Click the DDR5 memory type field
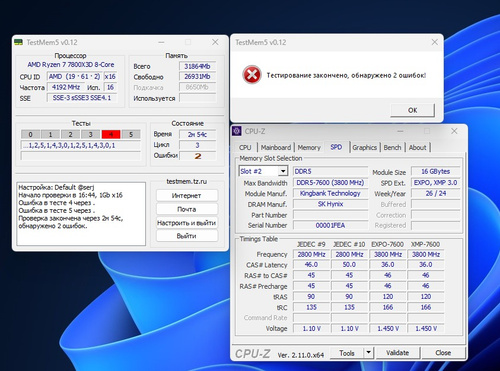 click(330, 171)
